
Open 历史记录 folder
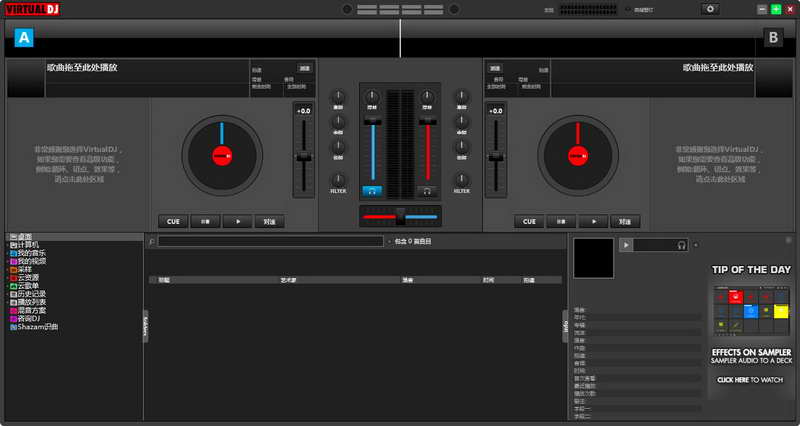coord(28,294)
